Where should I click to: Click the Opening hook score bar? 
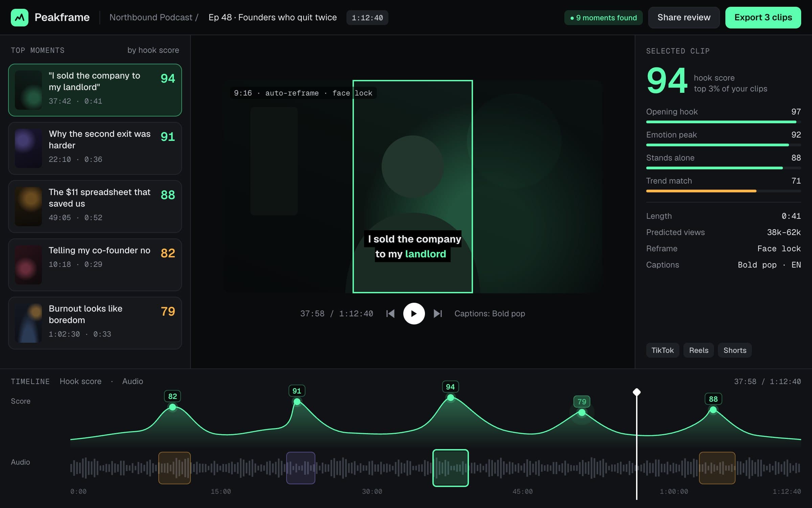pos(723,122)
